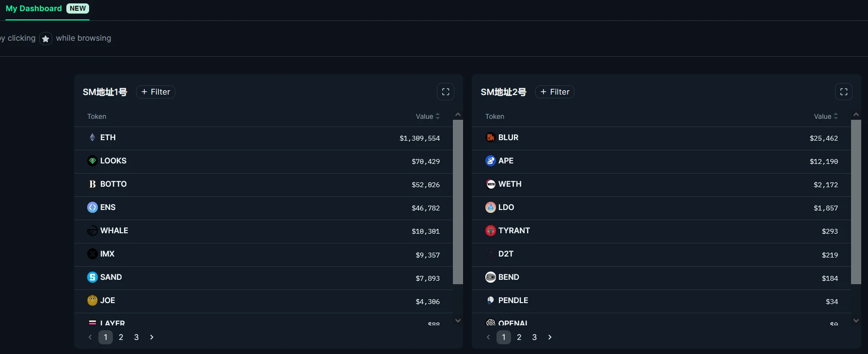Click the star favorite icon
The height and width of the screenshot is (354, 868).
coord(46,39)
